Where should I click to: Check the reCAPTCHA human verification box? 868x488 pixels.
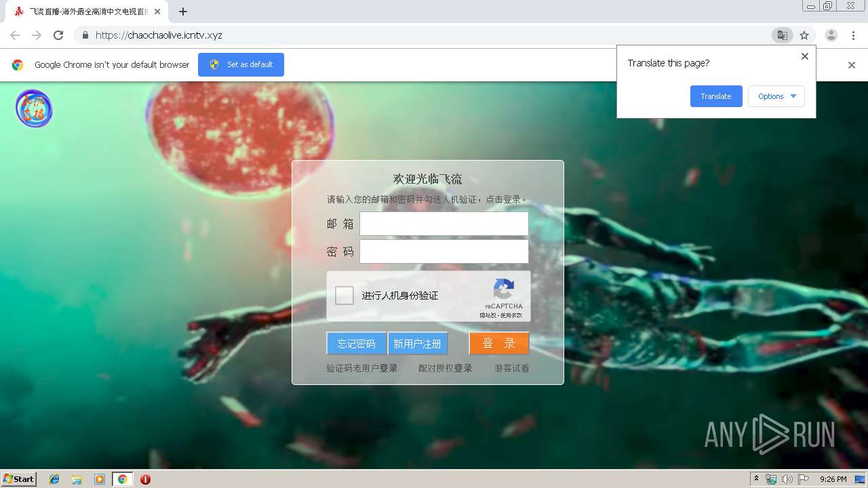tap(344, 296)
